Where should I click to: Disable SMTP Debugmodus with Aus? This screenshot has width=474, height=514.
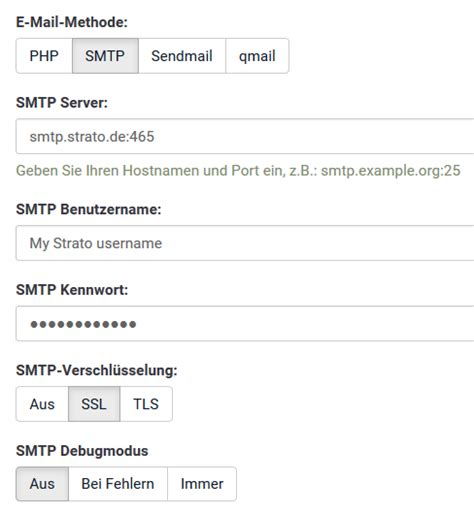[x=42, y=484]
